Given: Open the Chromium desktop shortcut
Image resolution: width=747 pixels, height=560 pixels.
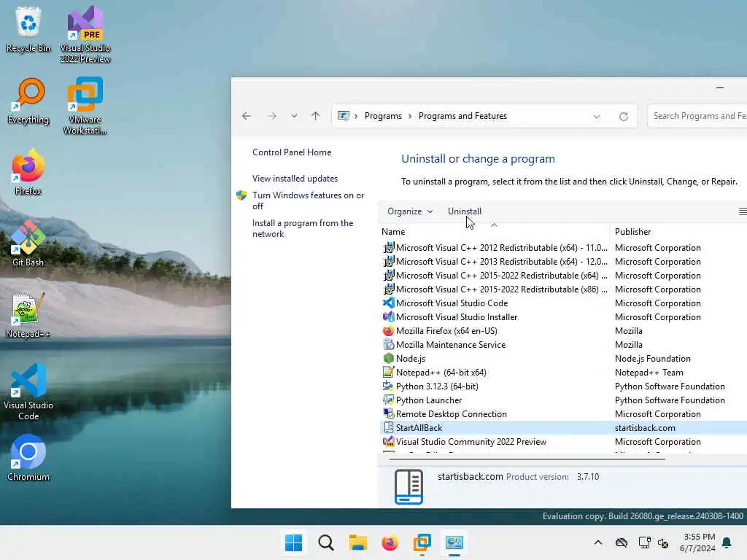Looking at the screenshot, I should [x=28, y=458].
